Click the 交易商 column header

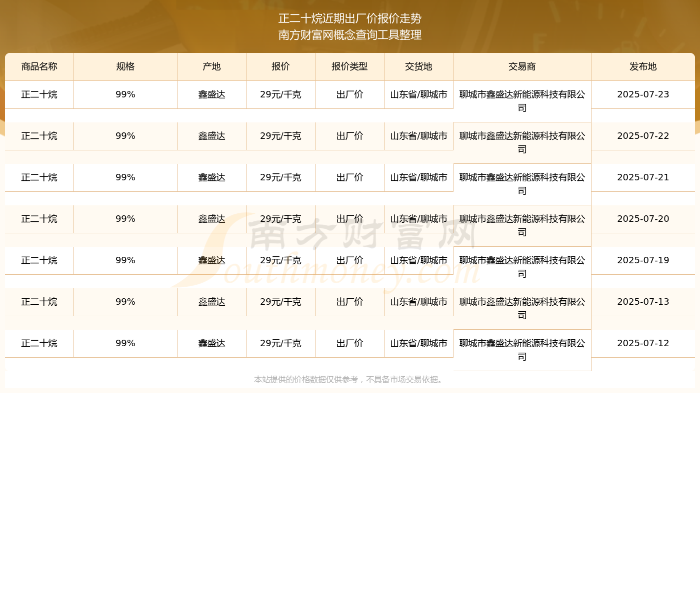(x=522, y=67)
